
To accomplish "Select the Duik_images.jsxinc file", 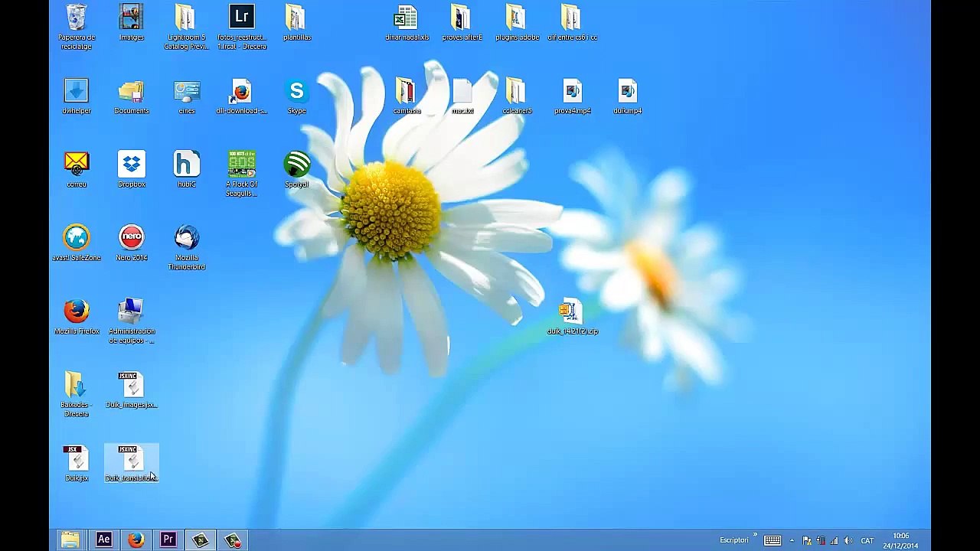I will tap(132, 390).
